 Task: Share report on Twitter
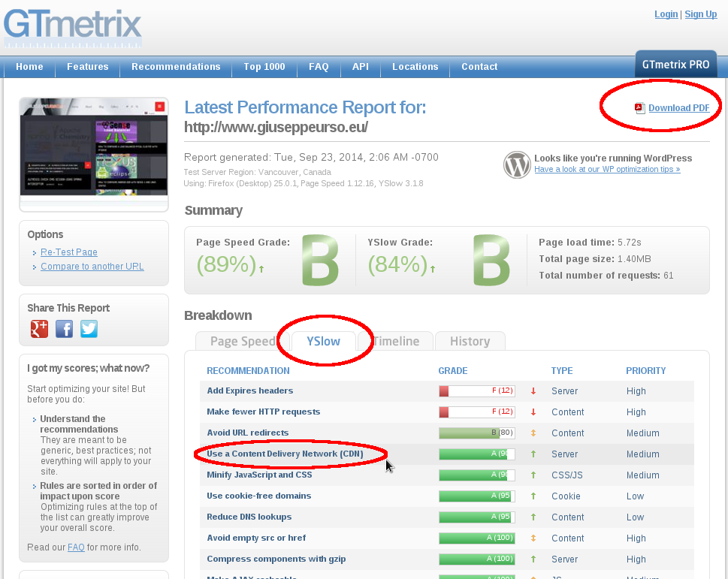(89, 329)
